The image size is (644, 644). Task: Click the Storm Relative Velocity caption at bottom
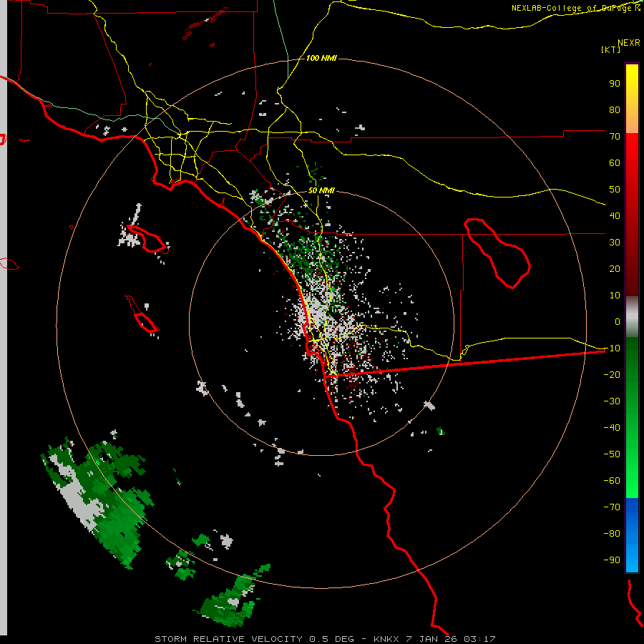325,639
